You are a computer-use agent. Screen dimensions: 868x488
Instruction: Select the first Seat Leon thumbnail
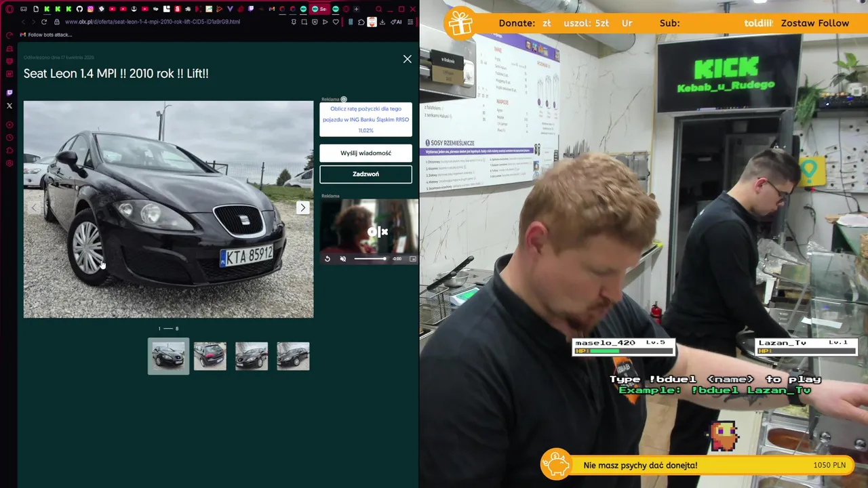(168, 356)
